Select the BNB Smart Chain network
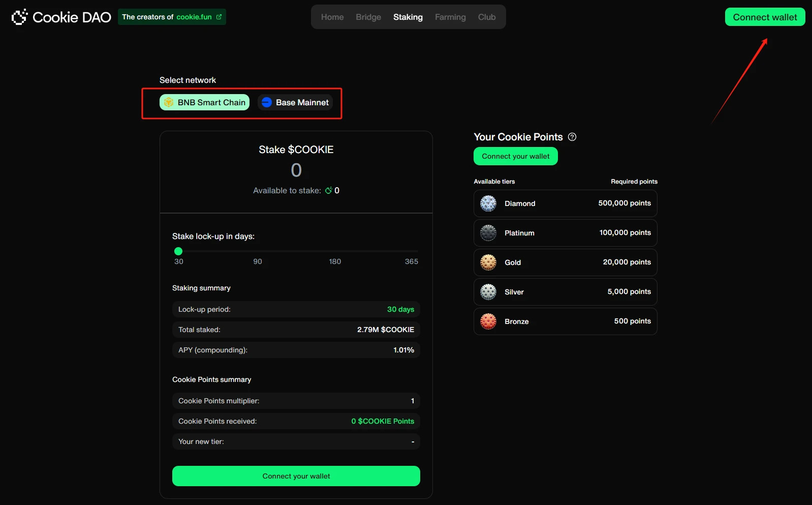The width and height of the screenshot is (812, 505). (x=204, y=102)
